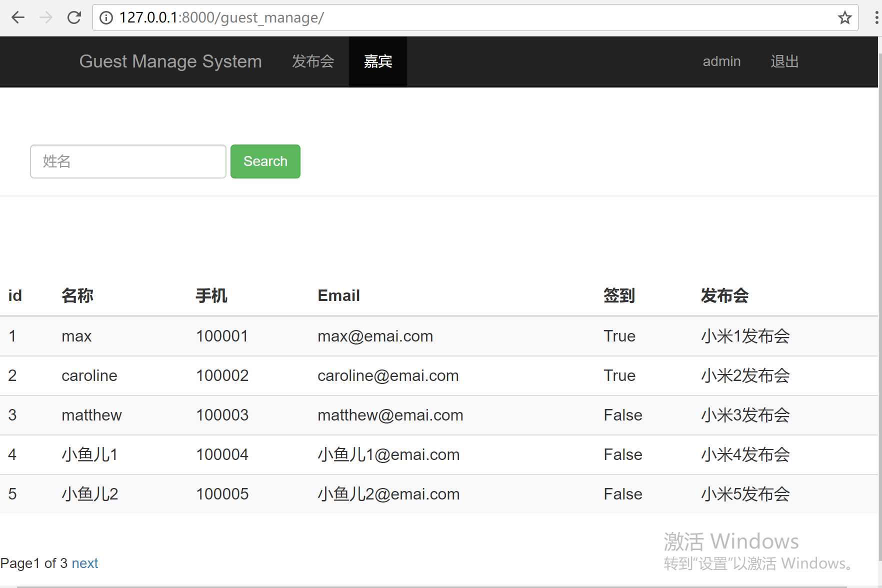
Task: Select the 嘉宾 nav tab
Action: pyautogui.click(x=378, y=61)
